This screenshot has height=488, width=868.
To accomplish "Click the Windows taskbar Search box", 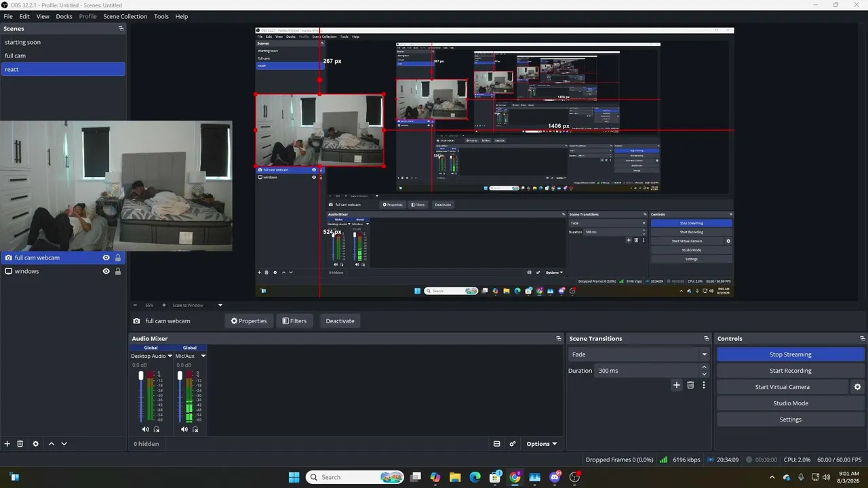I will 355,477.
